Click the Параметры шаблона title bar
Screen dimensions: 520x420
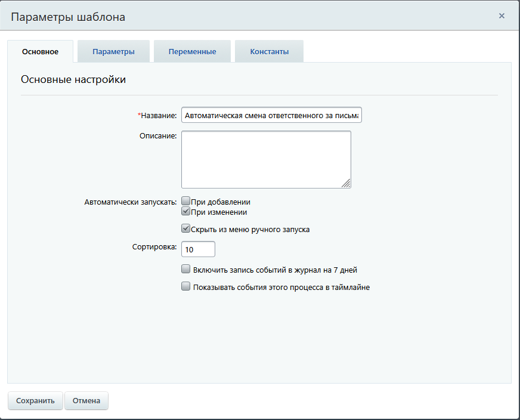(239, 17)
